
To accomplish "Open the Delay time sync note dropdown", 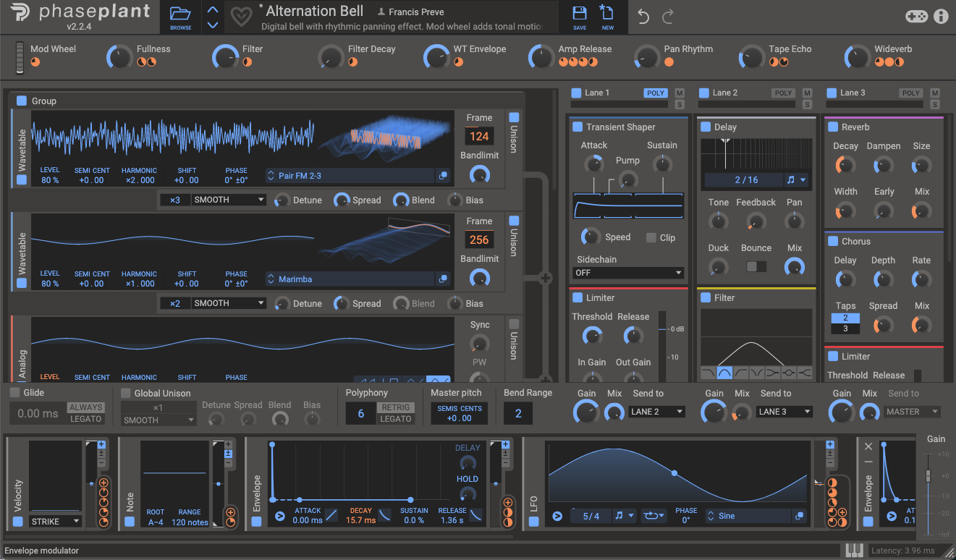I will point(796,180).
